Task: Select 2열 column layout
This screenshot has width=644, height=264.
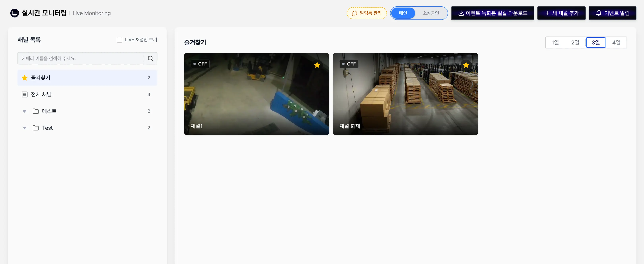Action: 575,42
